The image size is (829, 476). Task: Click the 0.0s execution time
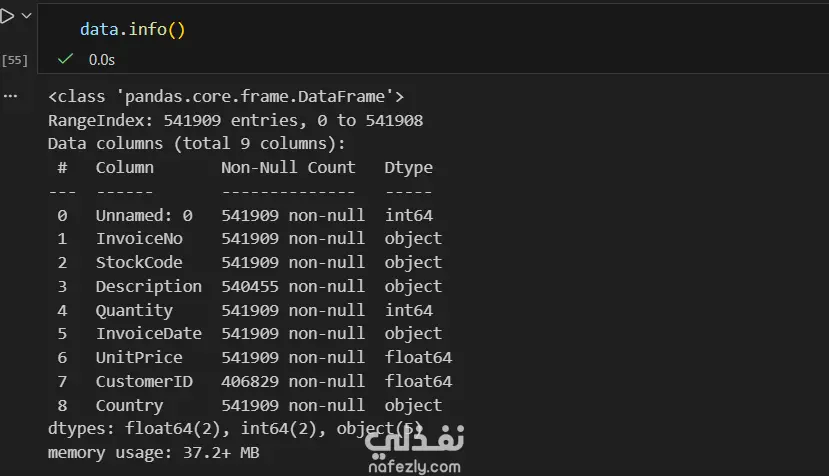(101, 59)
